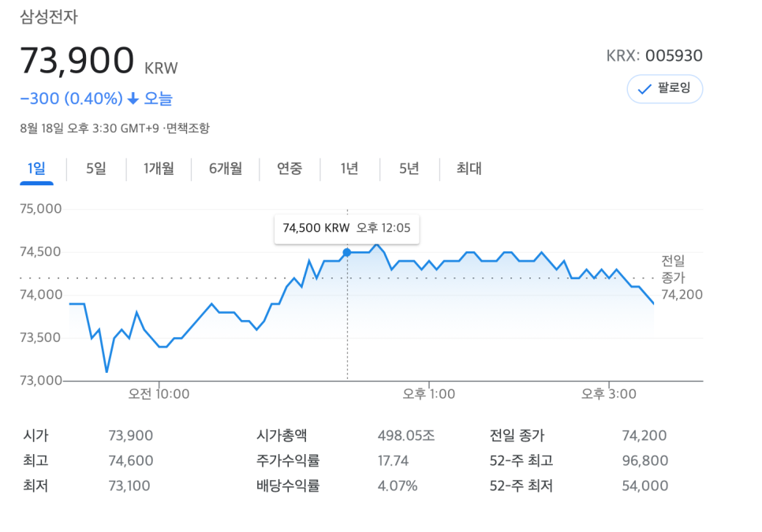
Task: Click the blue data point on the chart
Action: (347, 252)
